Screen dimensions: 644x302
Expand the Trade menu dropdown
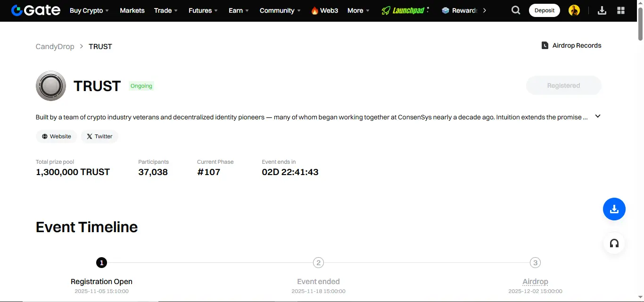pyautogui.click(x=176, y=11)
